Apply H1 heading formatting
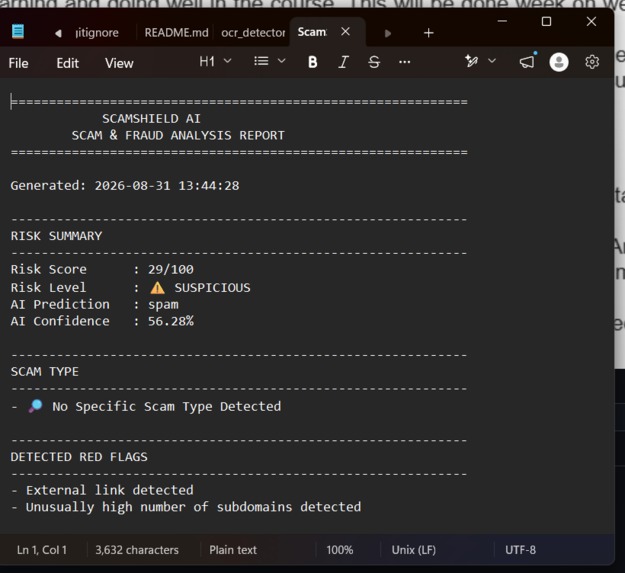625x573 pixels. click(207, 61)
